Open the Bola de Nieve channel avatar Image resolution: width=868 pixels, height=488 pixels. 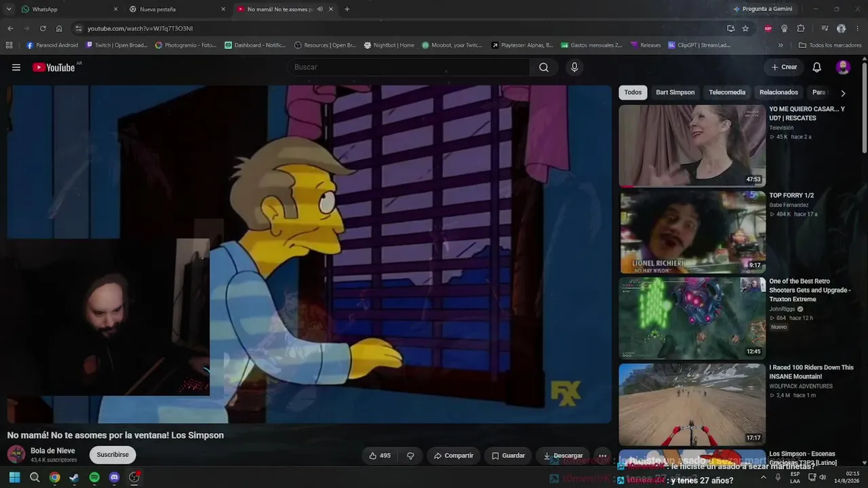coord(16,454)
